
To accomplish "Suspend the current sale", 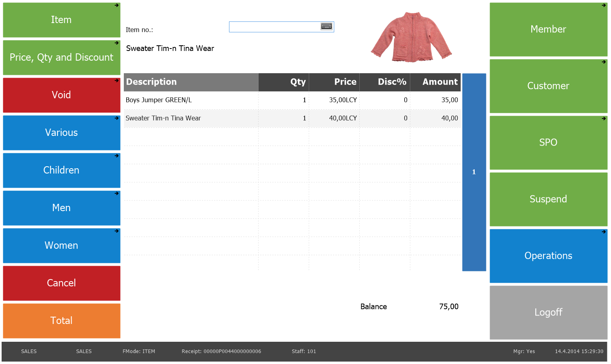I will (x=548, y=199).
